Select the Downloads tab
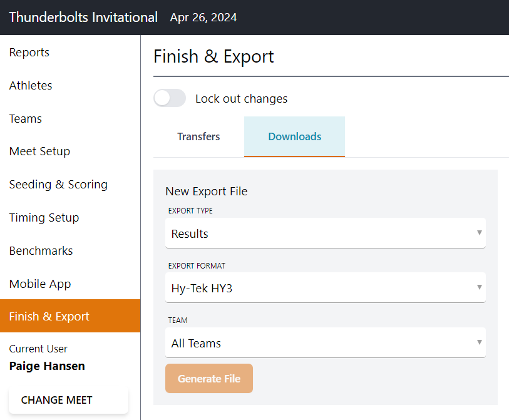509x420 pixels. (x=294, y=136)
